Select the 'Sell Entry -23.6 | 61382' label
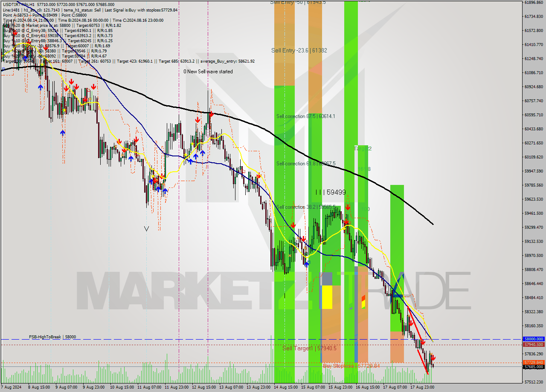This screenshot has width=546, height=392. coord(299,50)
